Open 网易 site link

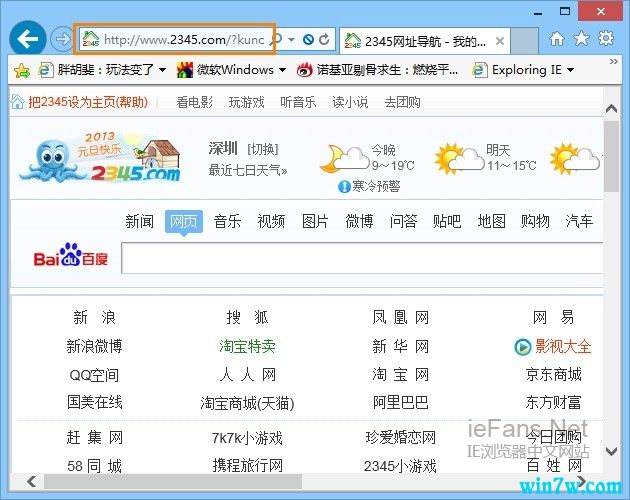553,318
